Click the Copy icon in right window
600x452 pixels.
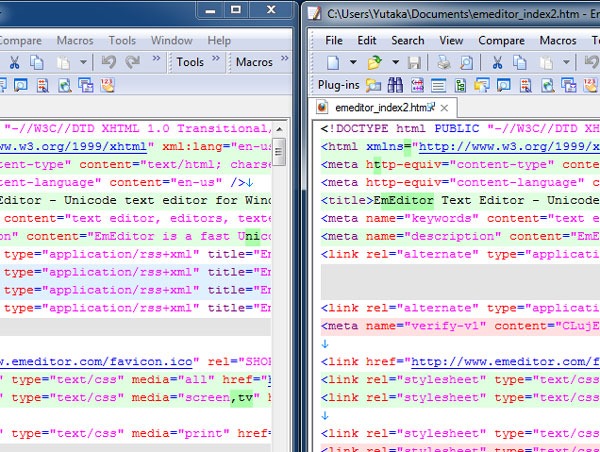(520, 62)
